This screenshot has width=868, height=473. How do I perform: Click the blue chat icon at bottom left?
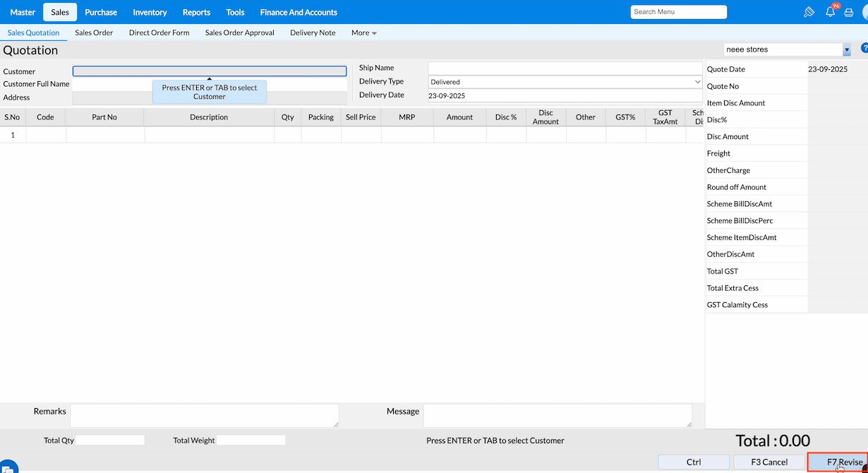[7, 467]
